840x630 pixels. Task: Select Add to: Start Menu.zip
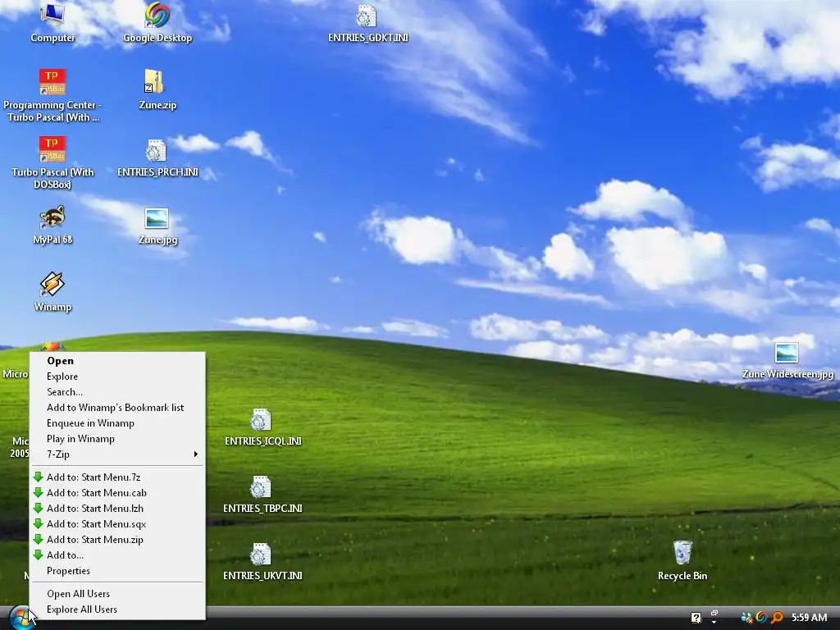pos(117,540)
